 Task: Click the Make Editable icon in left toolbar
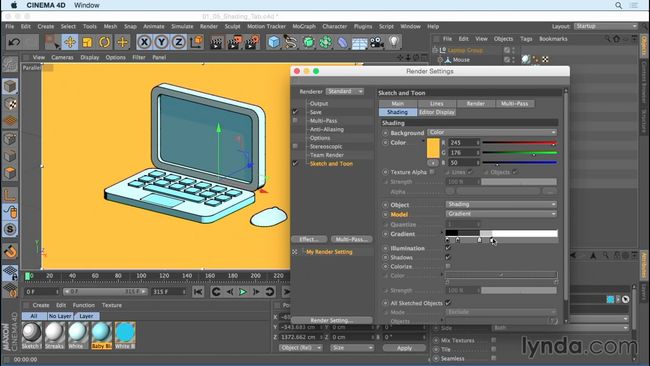[10, 64]
